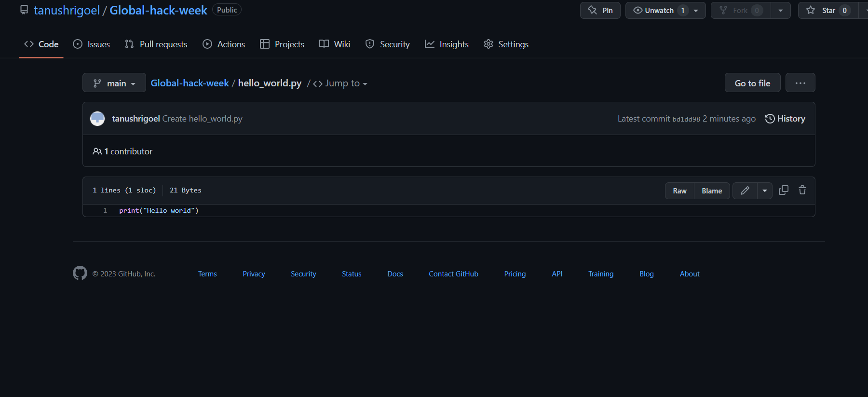Copy raw file contents icon
868x397 pixels.
point(784,190)
